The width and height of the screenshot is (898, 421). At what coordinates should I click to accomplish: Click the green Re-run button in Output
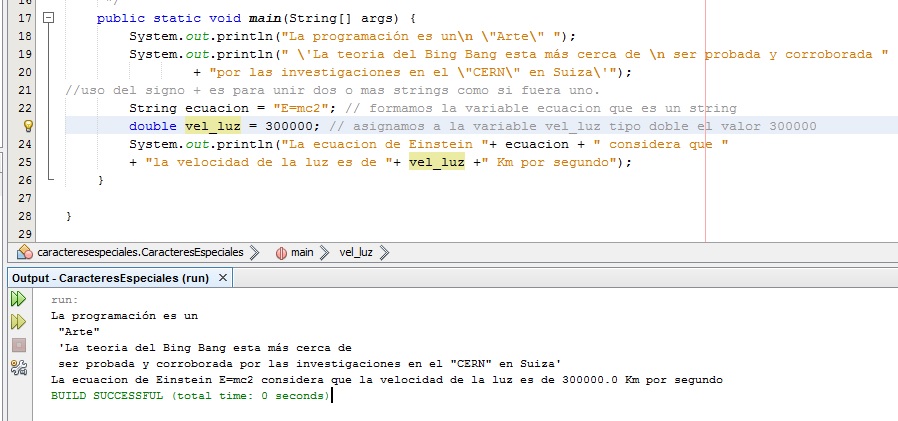17,299
